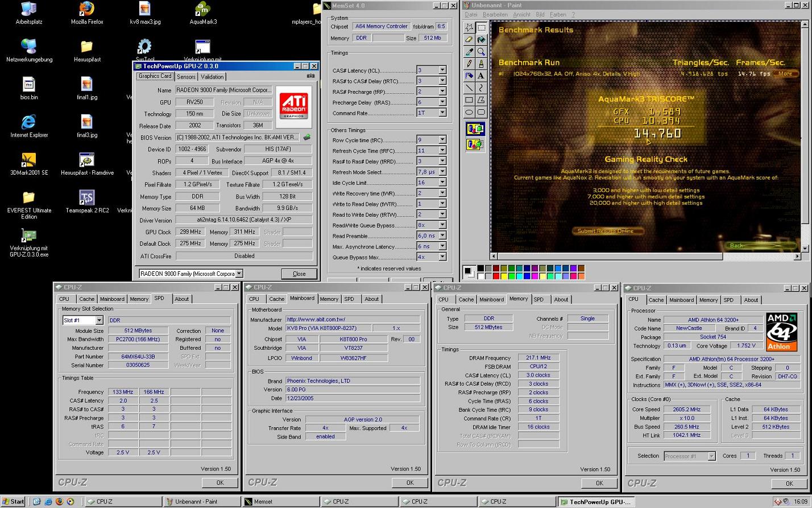This screenshot has width=812, height=508.
Task: Click OK in the CPU-Z Memory window
Action: [599, 483]
